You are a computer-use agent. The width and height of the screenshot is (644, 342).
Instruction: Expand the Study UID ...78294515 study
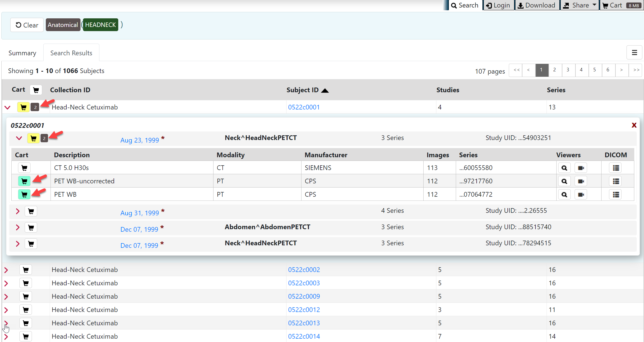18,244
